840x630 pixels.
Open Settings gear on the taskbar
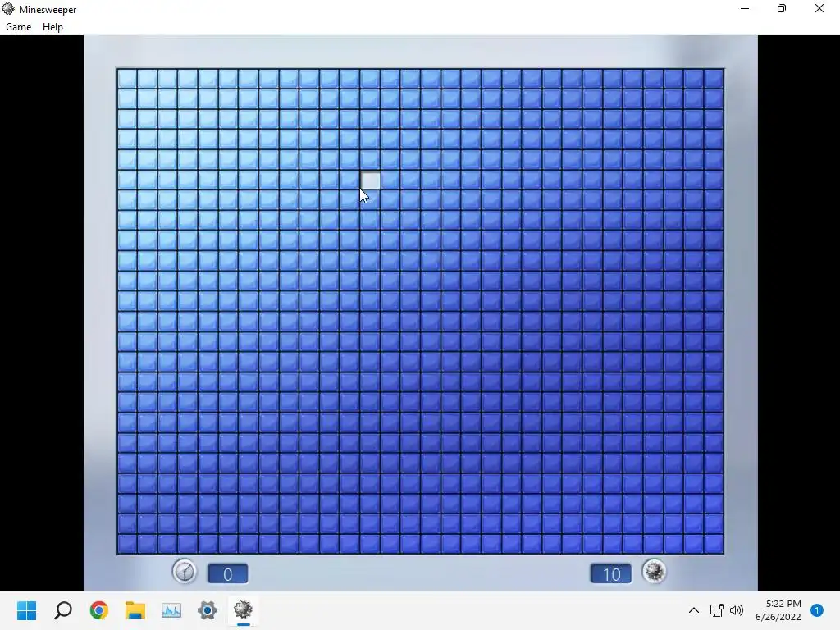[208, 610]
